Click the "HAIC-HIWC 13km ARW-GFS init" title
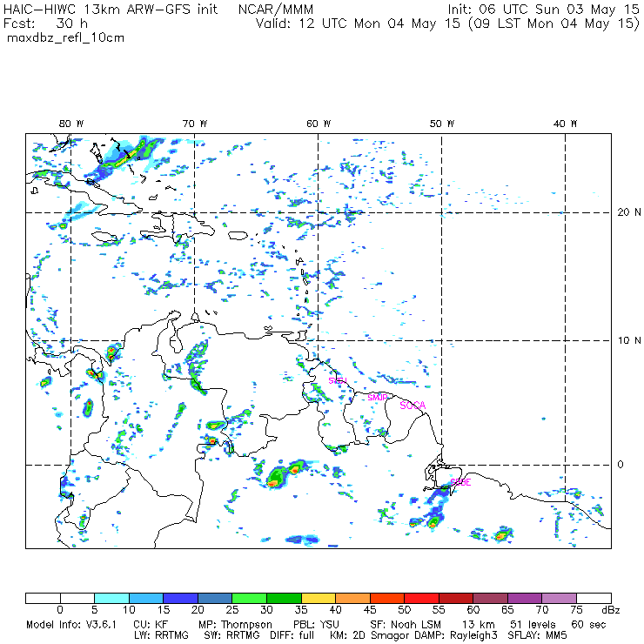This screenshot has height=644, width=644. pyautogui.click(x=111, y=9)
